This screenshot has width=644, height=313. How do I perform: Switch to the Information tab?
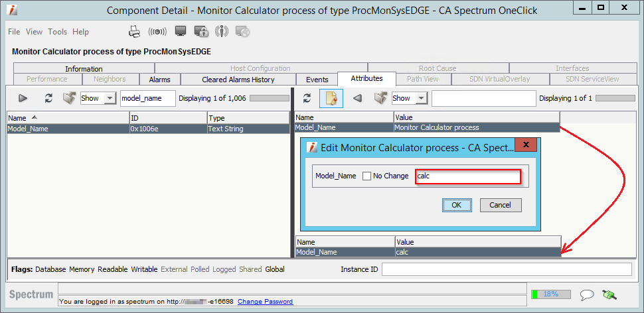[x=84, y=68]
